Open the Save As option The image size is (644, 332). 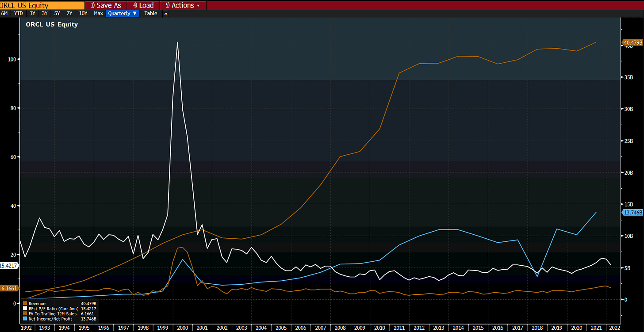coord(106,5)
